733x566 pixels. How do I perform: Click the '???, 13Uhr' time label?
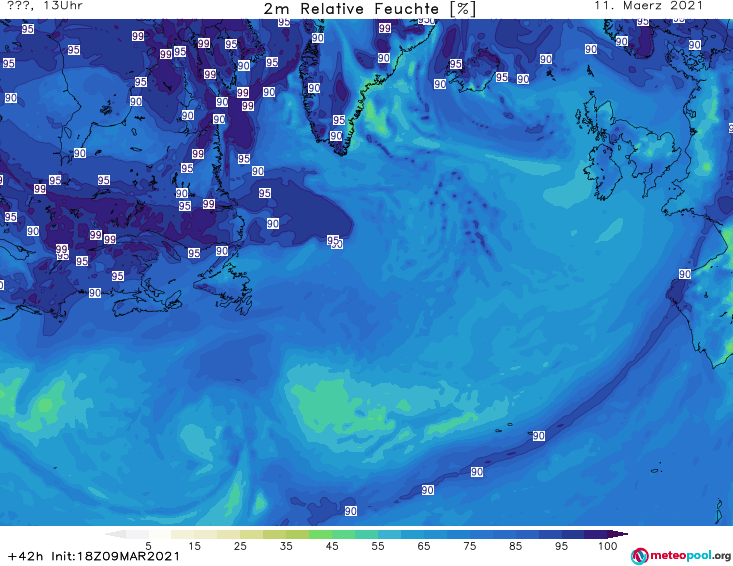45,6
